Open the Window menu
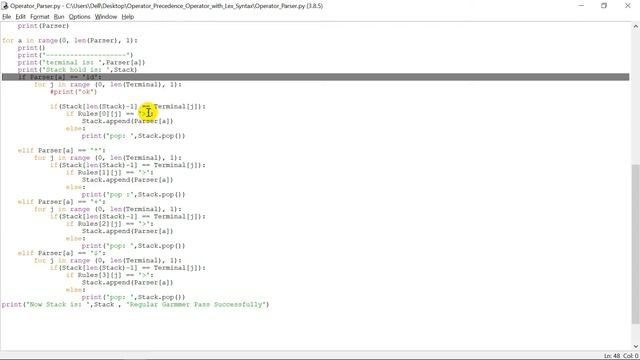This screenshot has height=360, width=640. [106, 17]
